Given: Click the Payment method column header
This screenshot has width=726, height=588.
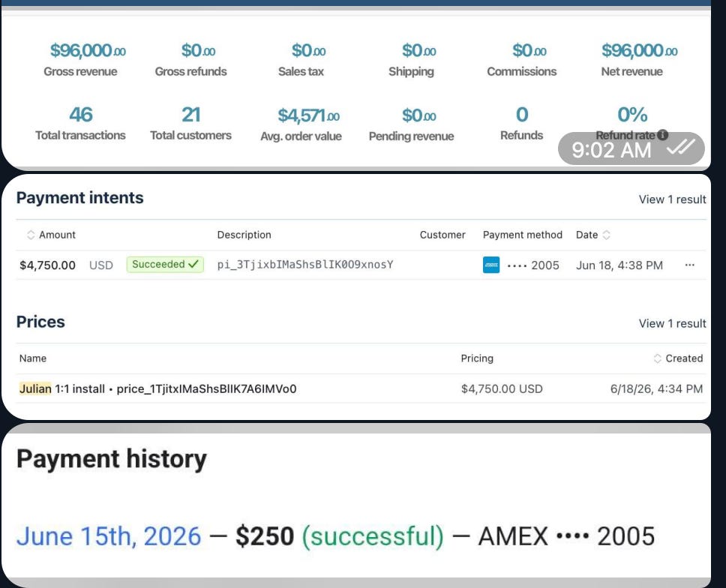Looking at the screenshot, I should [522, 235].
